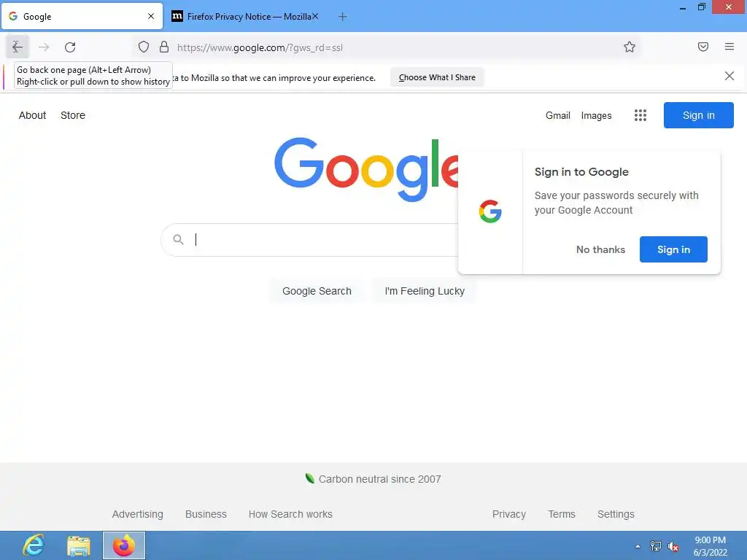Click the 'Sign in to Google' popup heading
Image resolution: width=747 pixels, height=560 pixels.
pyautogui.click(x=581, y=172)
